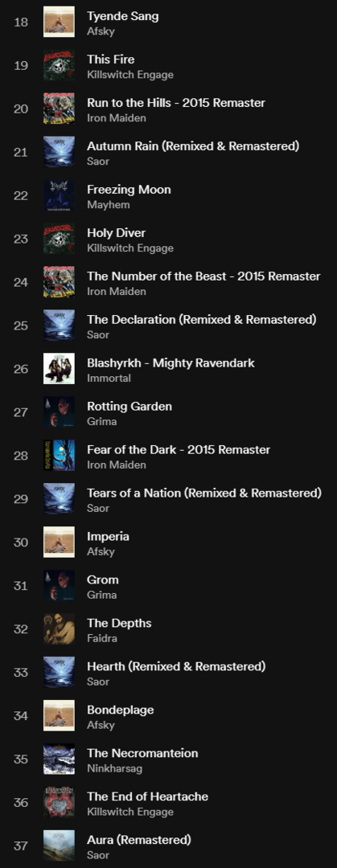Screen dimensions: 337x868
Task: Open The Number of the Beast track
Action: pos(203,276)
